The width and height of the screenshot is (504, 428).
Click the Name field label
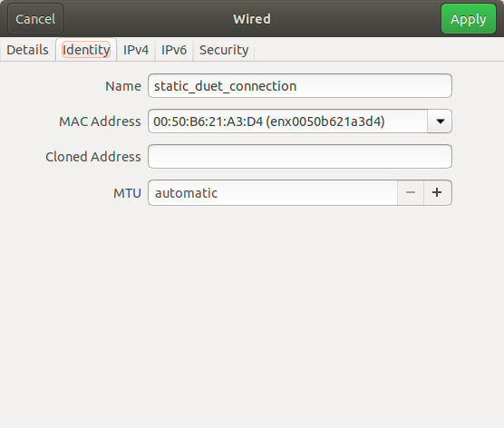pos(123,86)
